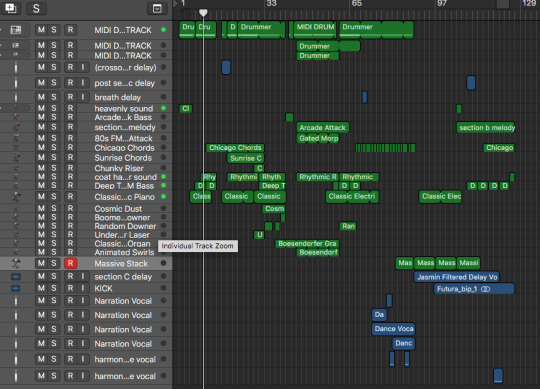Click the first MIDI DRUM TRACK drummer icon
The image size is (540, 389).
[x=16, y=30]
